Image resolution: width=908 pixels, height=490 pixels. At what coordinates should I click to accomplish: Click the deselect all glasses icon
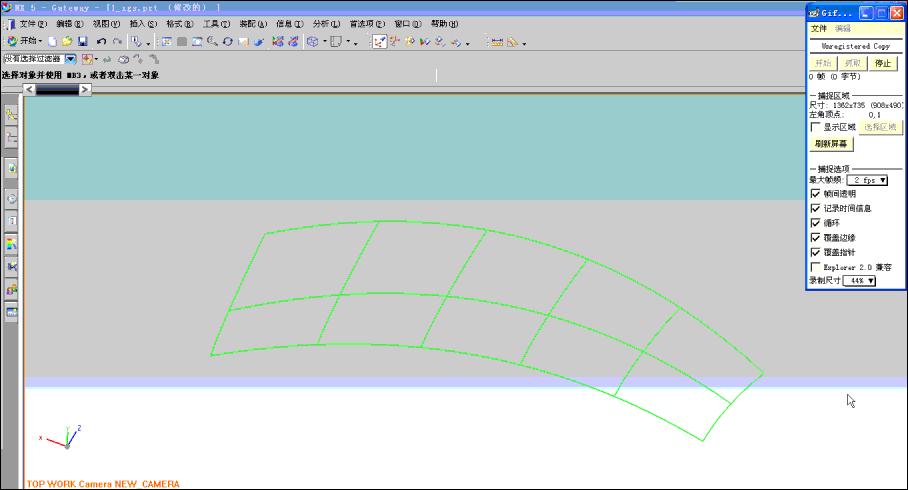123,59
